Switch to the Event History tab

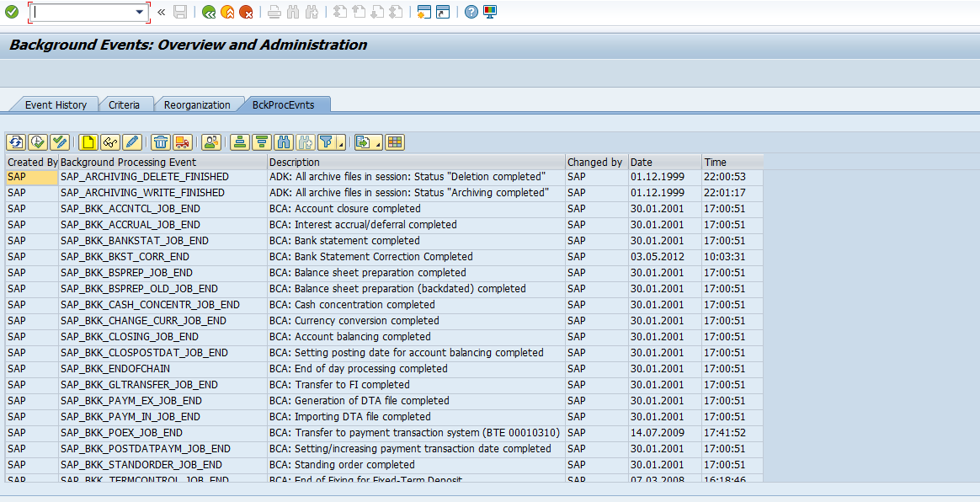point(56,104)
